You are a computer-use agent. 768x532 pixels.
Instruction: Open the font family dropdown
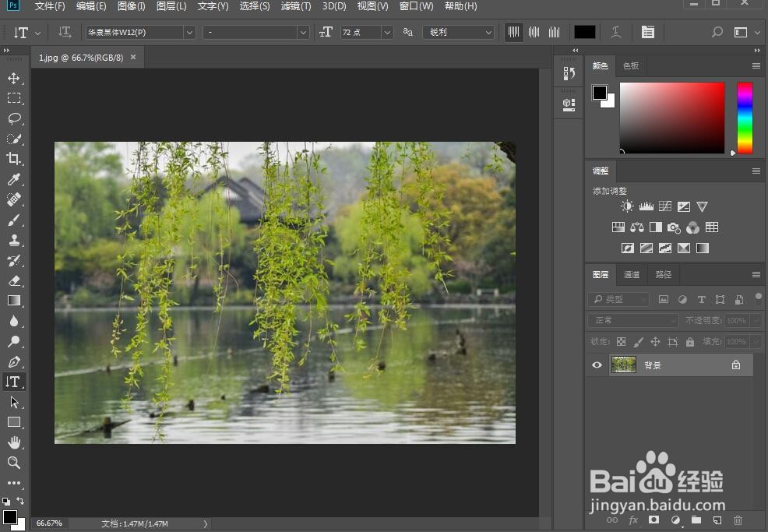[189, 33]
